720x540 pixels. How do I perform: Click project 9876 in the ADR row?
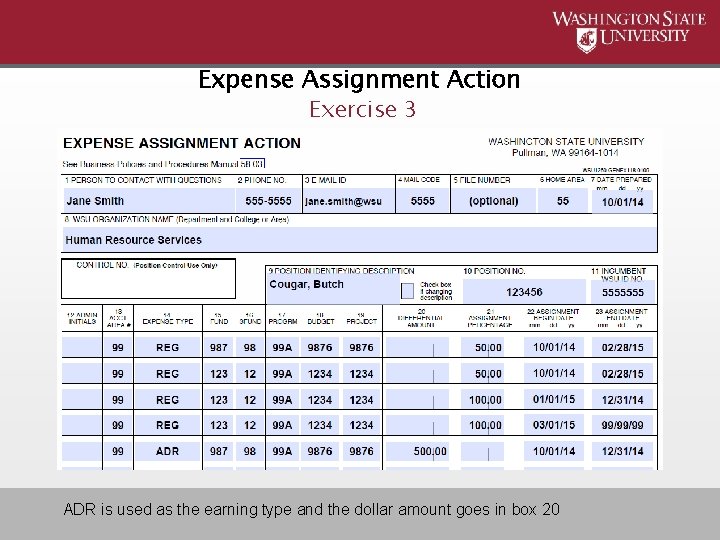click(361, 451)
